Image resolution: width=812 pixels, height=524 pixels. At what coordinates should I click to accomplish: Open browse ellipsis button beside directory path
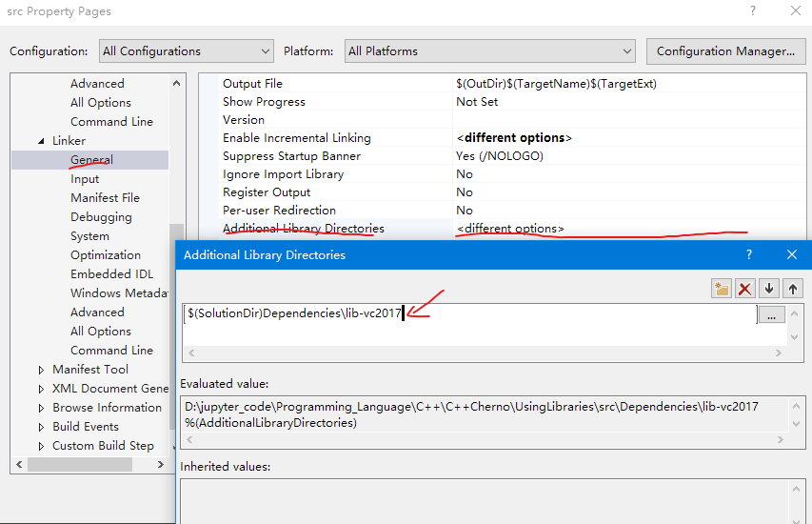click(x=772, y=314)
